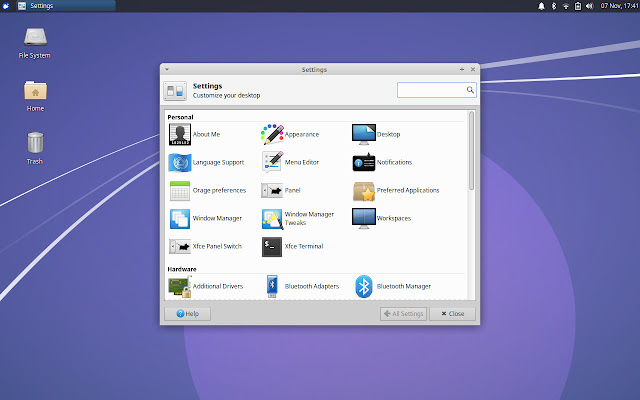Click the Bluetooth tray icon
Image resolution: width=640 pixels, height=400 pixels.
554,6
